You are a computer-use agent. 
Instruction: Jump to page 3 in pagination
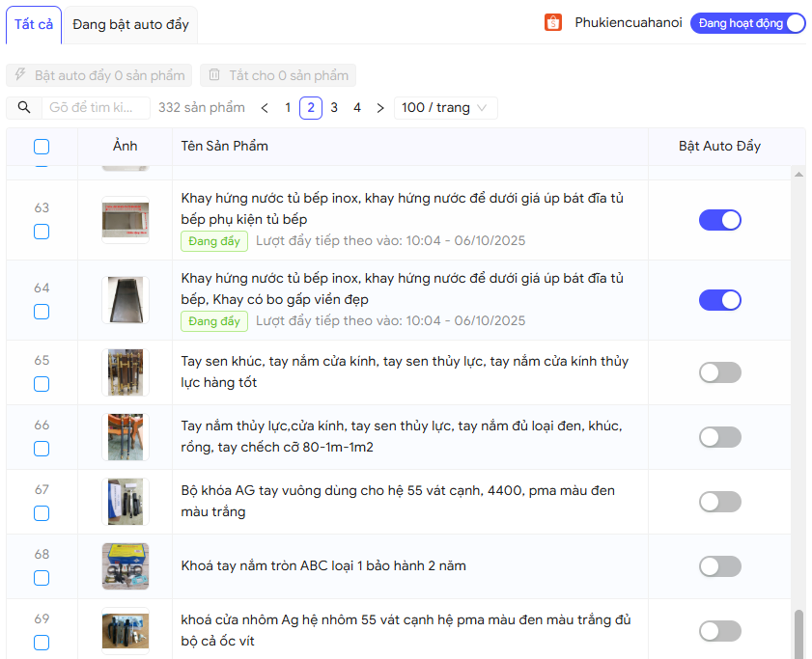coord(334,108)
